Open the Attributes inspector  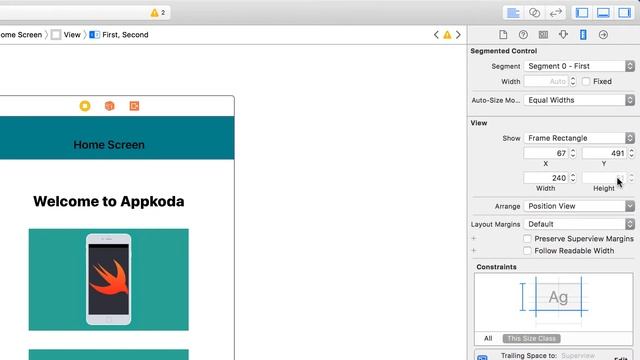[563, 35]
